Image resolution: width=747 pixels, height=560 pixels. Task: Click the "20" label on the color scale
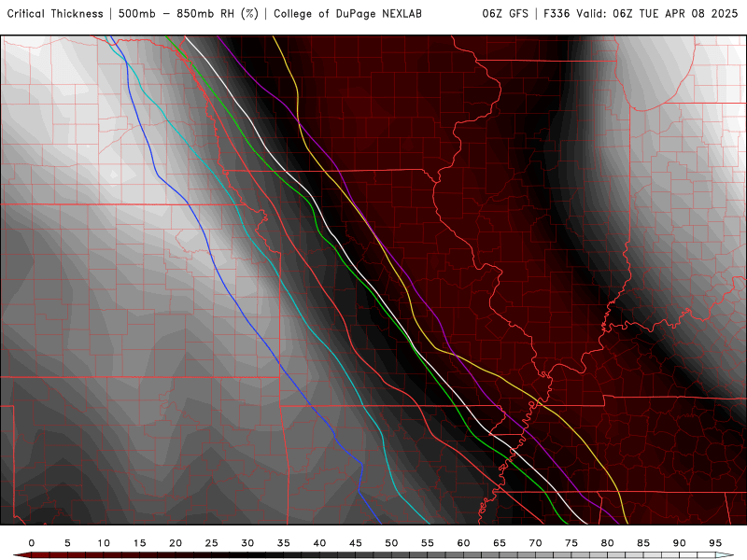point(176,543)
